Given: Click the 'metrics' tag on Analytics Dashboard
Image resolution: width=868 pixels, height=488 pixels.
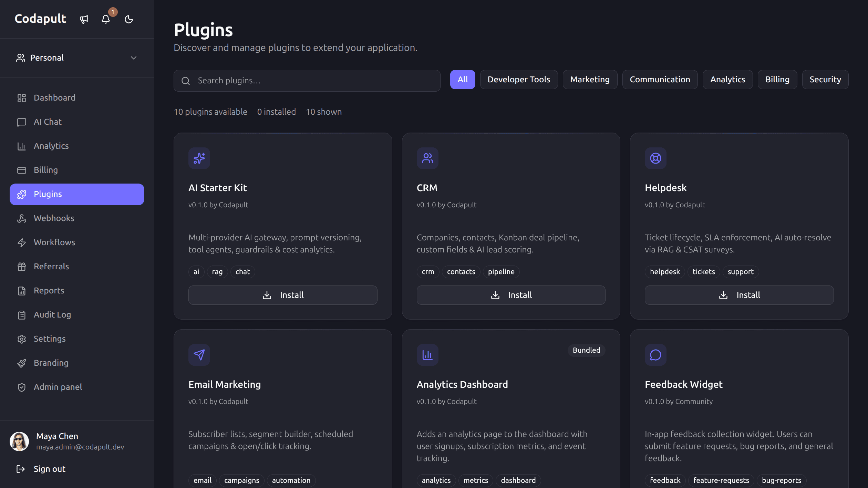Looking at the screenshot, I should 476,480.
